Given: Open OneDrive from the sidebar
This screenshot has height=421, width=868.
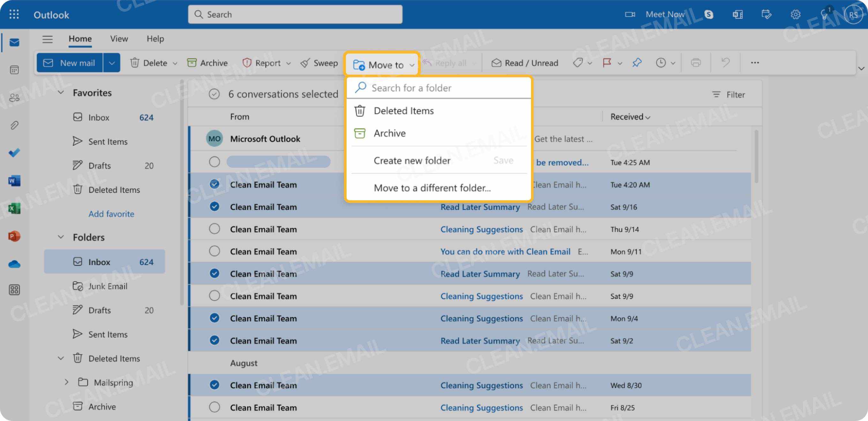Looking at the screenshot, I should click(x=14, y=264).
